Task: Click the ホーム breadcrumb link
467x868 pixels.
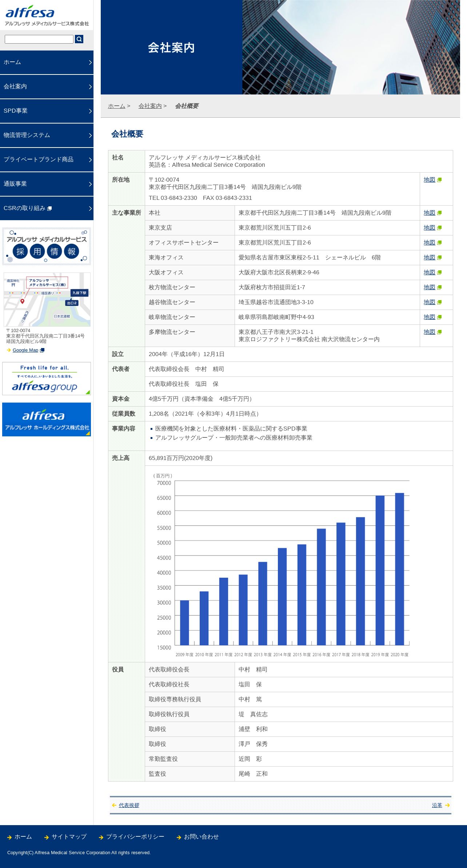Action: coord(116,106)
